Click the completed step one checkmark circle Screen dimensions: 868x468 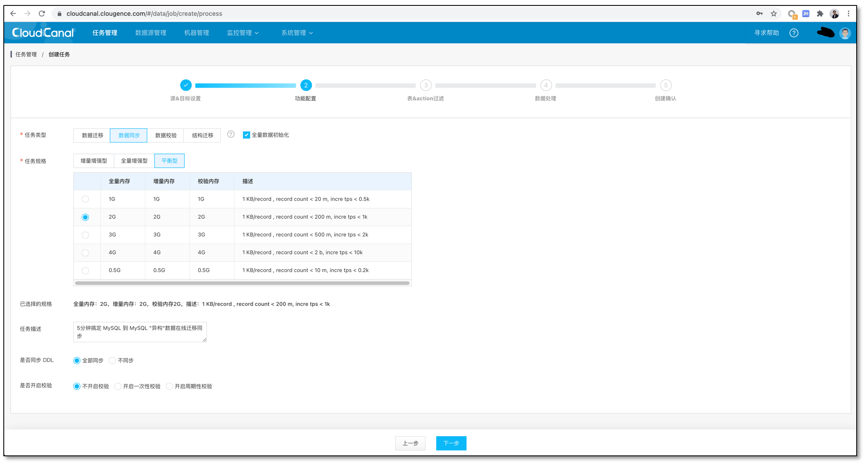(186, 85)
